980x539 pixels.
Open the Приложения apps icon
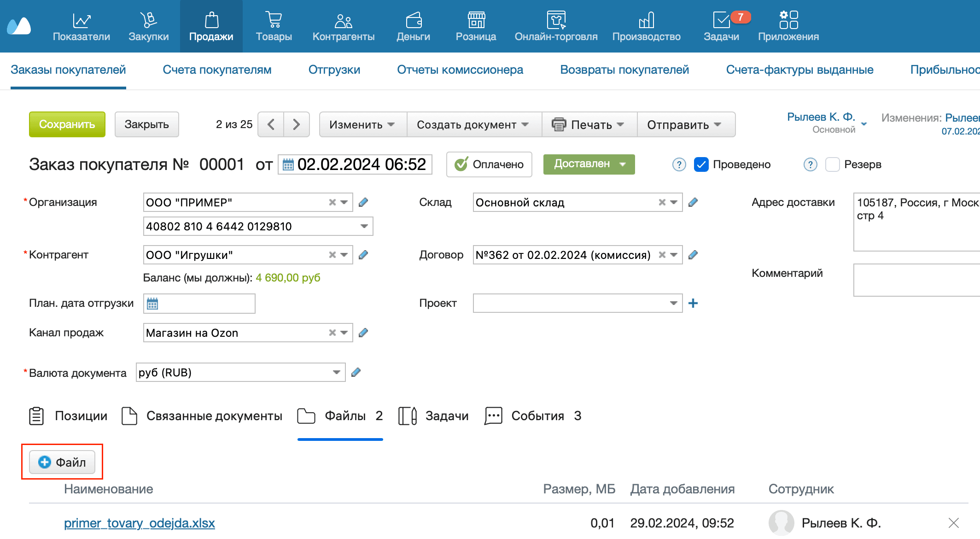[x=788, y=21]
